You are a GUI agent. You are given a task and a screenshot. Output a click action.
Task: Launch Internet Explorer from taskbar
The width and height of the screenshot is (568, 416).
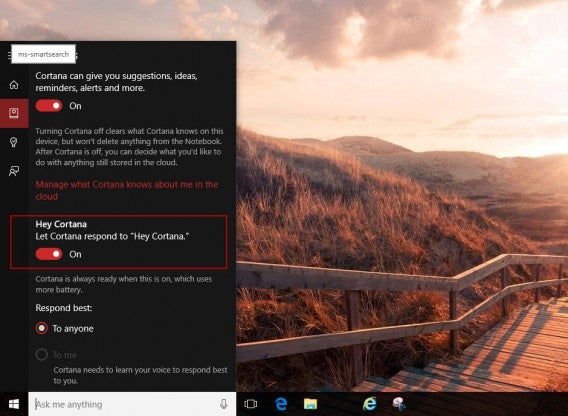click(x=369, y=403)
